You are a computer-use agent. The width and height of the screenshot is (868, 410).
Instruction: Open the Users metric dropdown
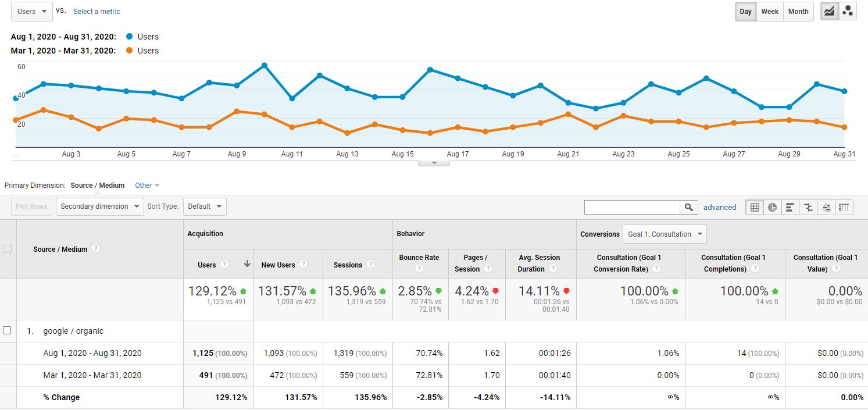[31, 11]
